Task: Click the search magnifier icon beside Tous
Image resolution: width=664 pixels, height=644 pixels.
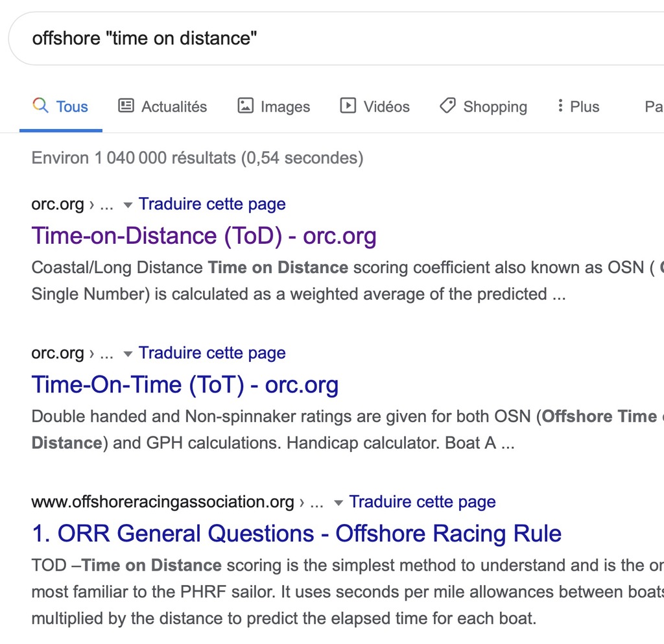Action: click(41, 105)
